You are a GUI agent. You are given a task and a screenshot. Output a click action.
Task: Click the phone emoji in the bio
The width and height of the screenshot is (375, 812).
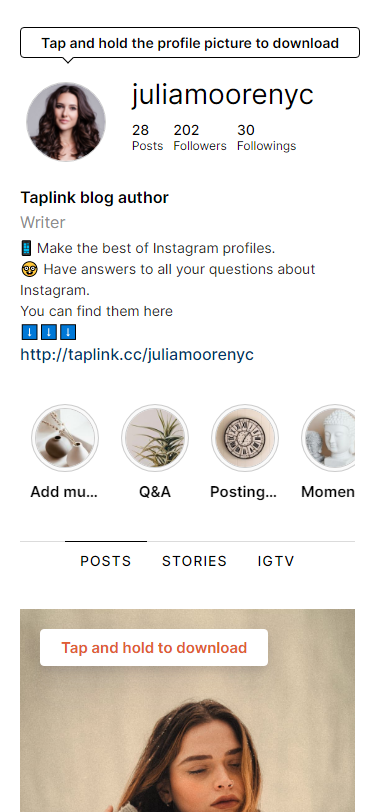[26, 248]
